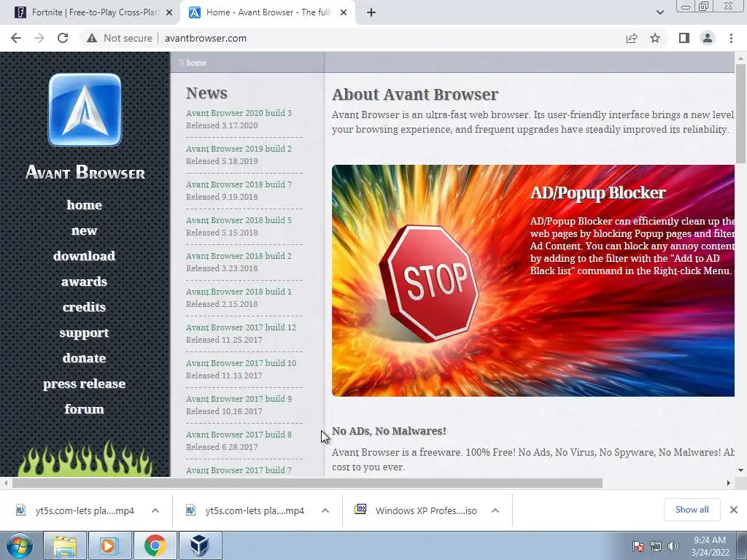Open Avant Browser 2018 build 1 news
Image resolution: width=747 pixels, height=560 pixels.
pos(239,292)
